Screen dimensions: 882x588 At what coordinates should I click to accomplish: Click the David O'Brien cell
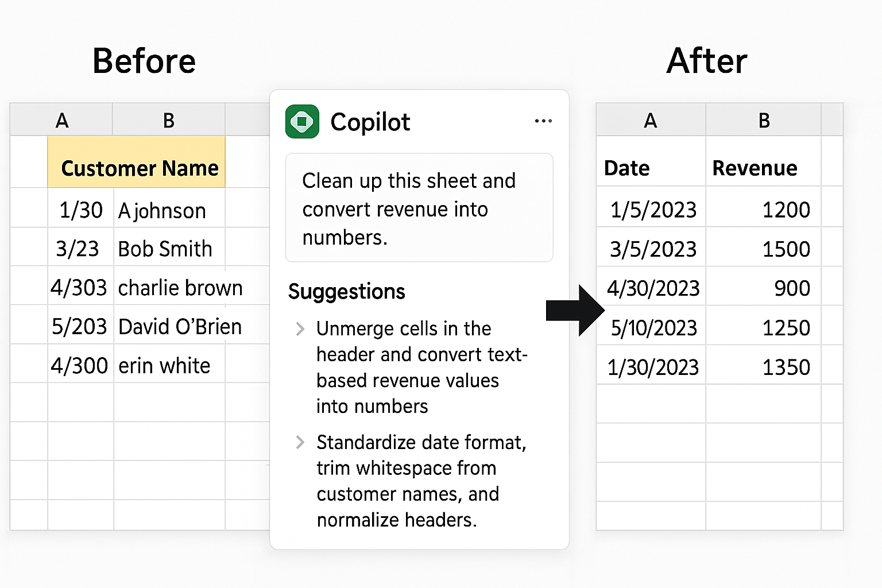180,326
